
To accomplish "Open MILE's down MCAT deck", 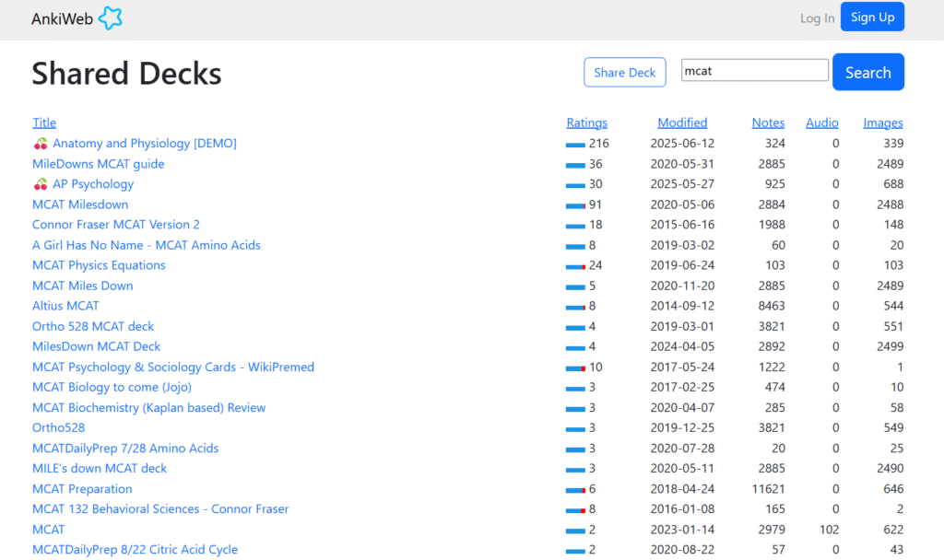I will tap(100, 468).
